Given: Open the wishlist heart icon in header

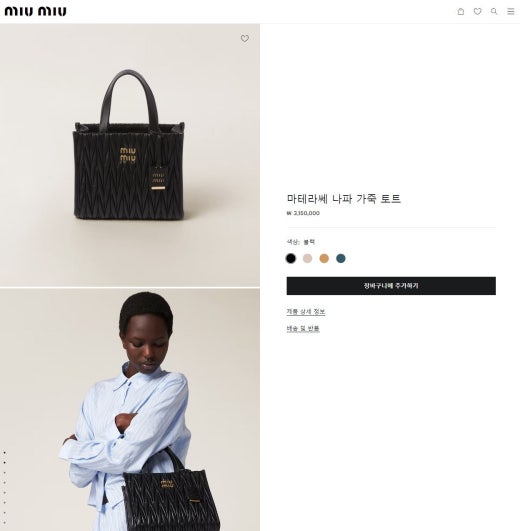Looking at the screenshot, I should click(477, 12).
